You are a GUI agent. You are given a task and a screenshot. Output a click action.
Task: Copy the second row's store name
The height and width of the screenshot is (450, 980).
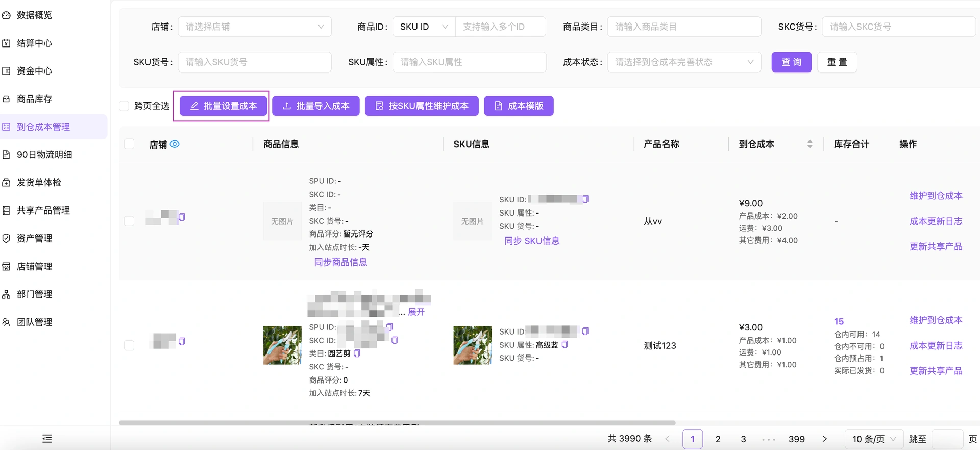pyautogui.click(x=182, y=341)
